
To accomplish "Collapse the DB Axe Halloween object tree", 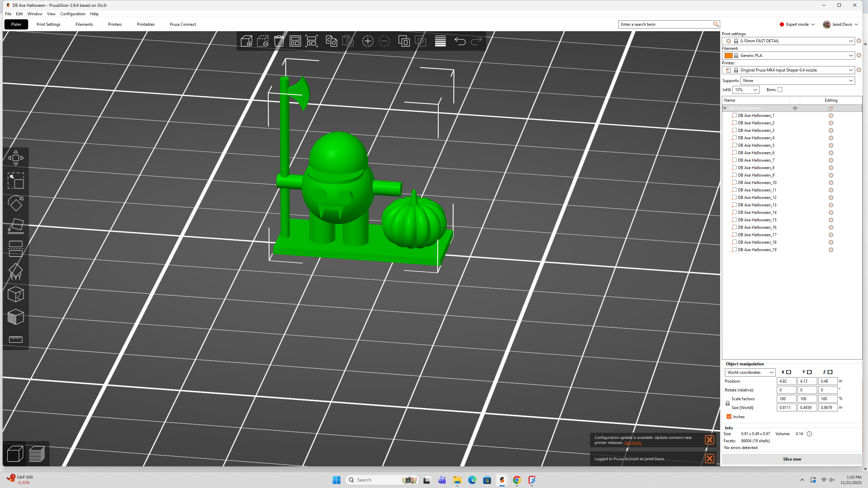I will coord(725,108).
